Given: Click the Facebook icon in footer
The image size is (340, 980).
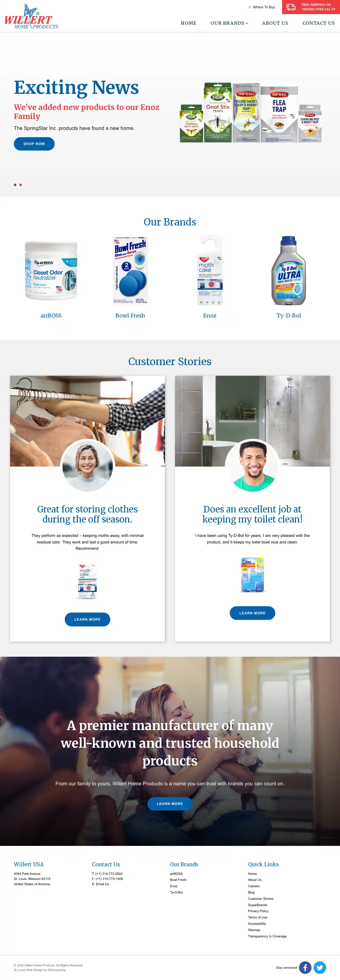Looking at the screenshot, I should 305,967.
